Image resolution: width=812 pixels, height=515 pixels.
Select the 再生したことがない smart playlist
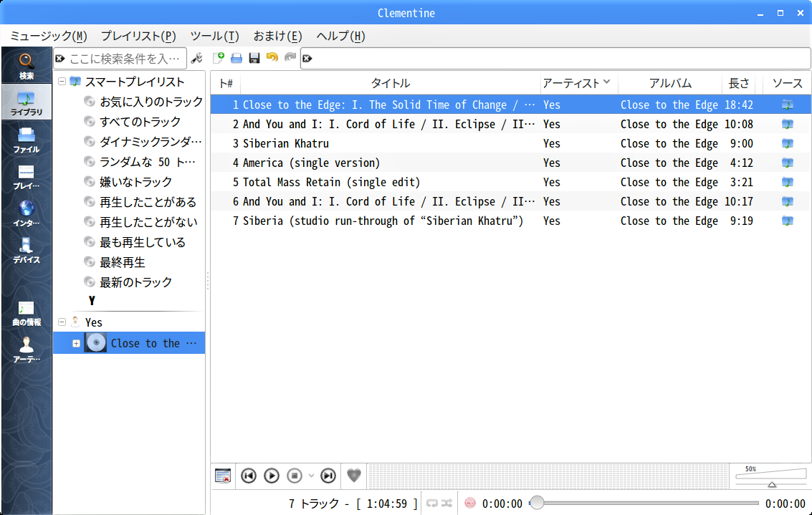point(148,222)
